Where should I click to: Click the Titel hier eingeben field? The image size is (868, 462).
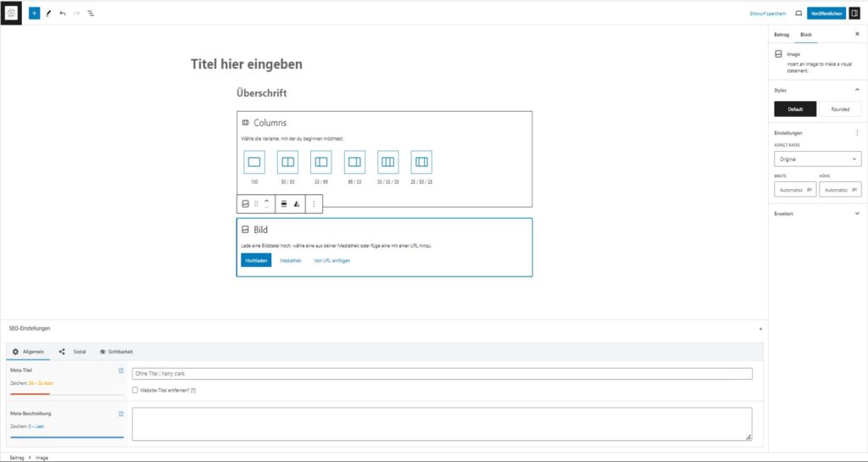(x=247, y=64)
